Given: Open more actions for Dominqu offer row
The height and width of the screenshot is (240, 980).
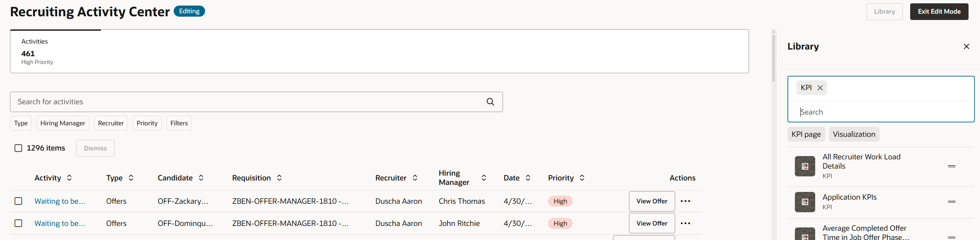Looking at the screenshot, I should click(685, 223).
